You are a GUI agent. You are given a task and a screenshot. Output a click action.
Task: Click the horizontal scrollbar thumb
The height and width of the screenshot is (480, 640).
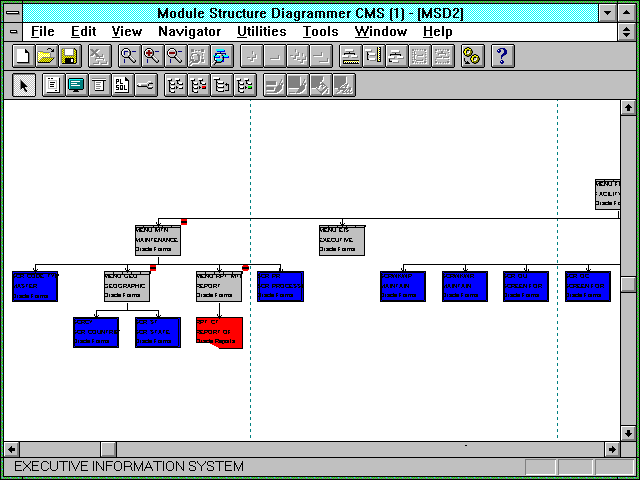[107, 448]
